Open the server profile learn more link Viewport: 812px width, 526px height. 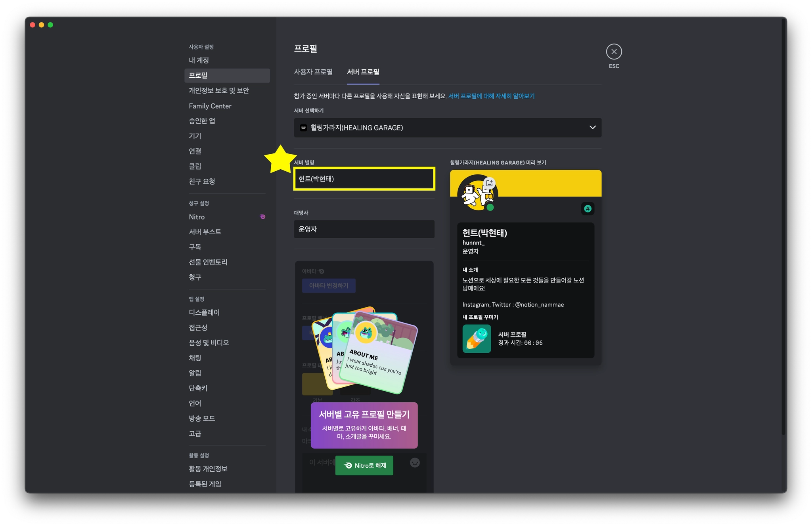[491, 96]
